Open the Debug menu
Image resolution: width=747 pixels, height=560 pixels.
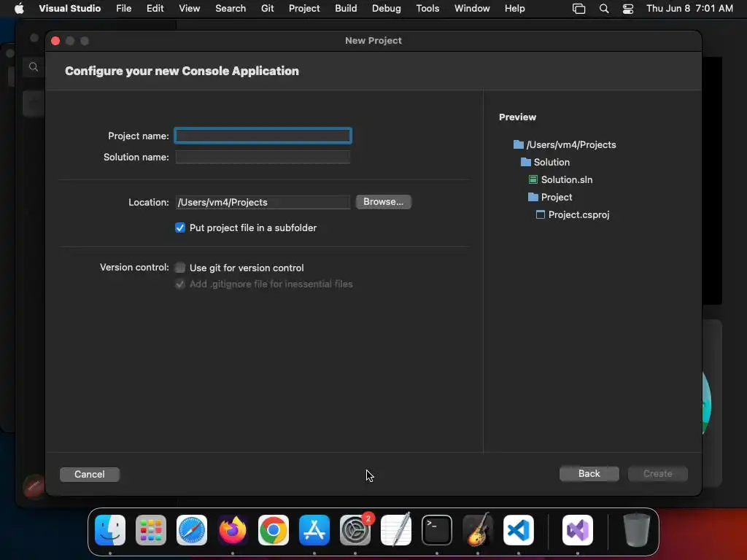click(387, 9)
